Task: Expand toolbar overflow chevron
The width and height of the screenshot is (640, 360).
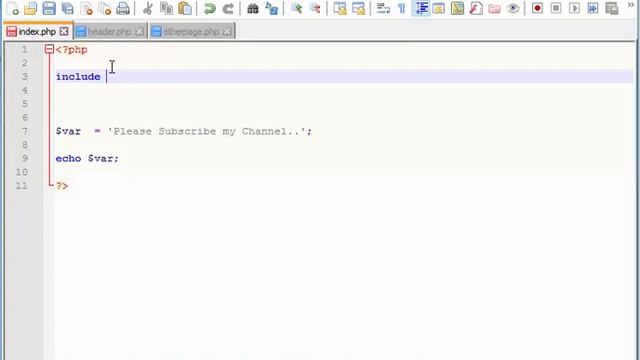Action: click(x=631, y=5)
